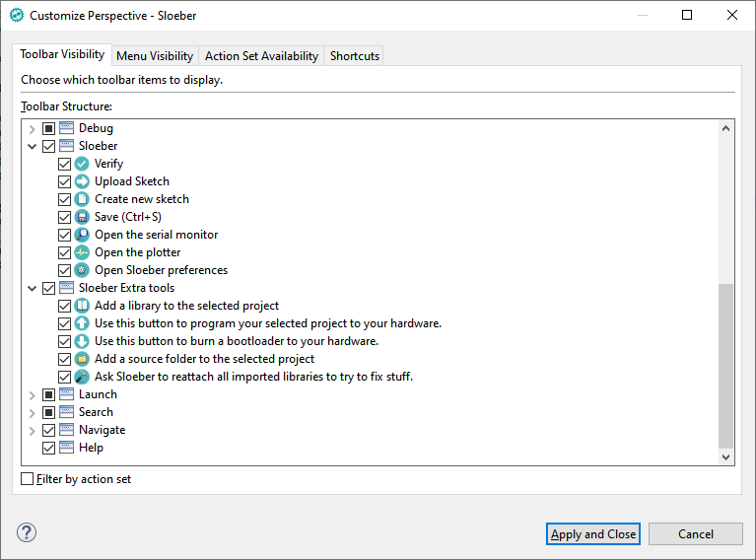Disable Open the serial monitor checkbox
This screenshot has width=756, height=560.
65,235
